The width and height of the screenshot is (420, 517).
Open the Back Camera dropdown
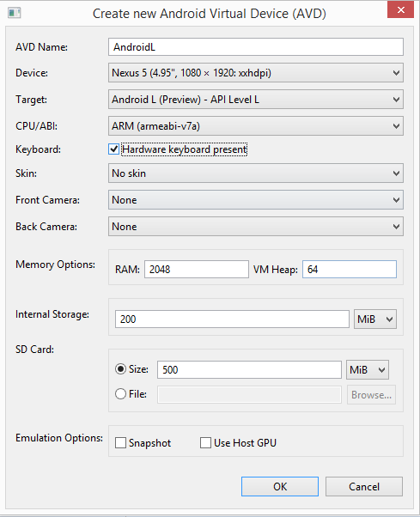255,227
